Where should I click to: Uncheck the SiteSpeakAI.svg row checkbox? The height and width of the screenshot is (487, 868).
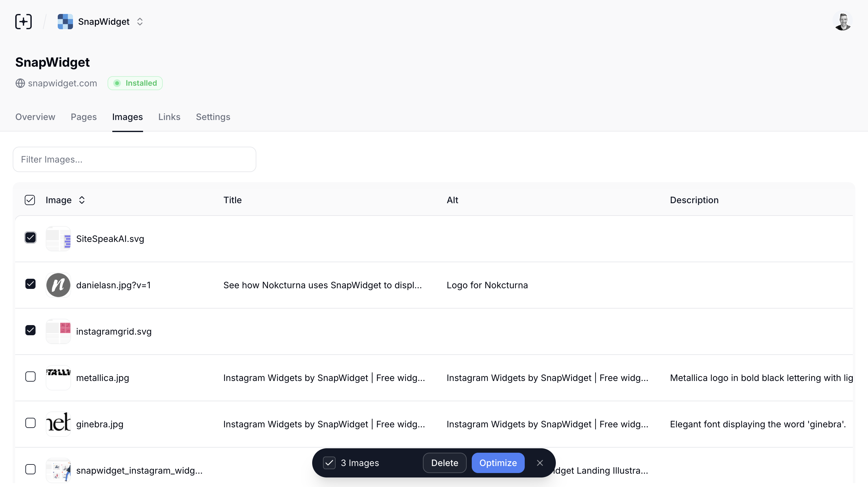pos(31,237)
